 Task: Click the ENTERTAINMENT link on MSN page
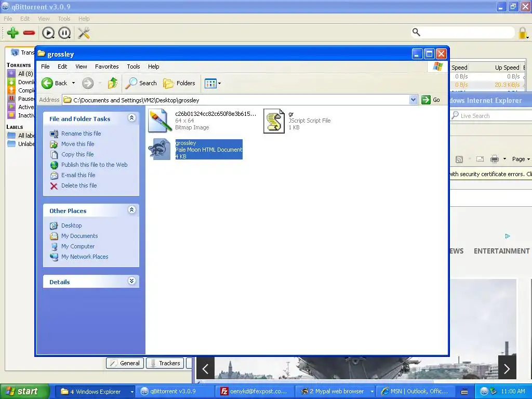pyautogui.click(x=501, y=251)
